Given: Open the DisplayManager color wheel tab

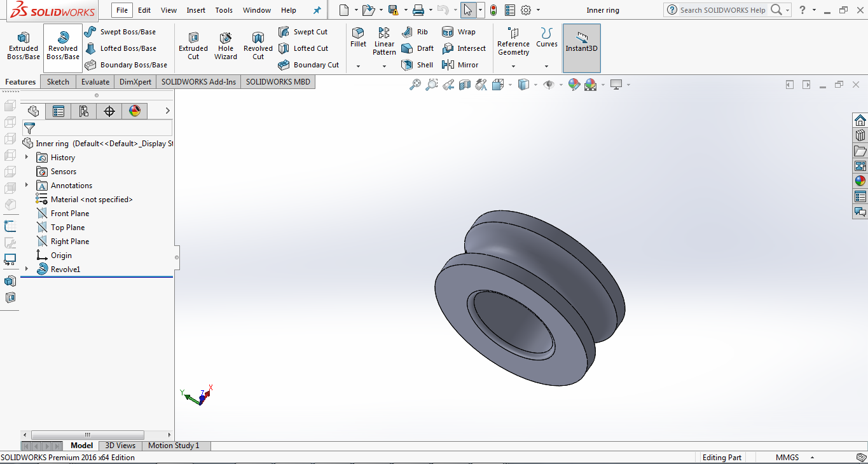Looking at the screenshot, I should pos(134,111).
